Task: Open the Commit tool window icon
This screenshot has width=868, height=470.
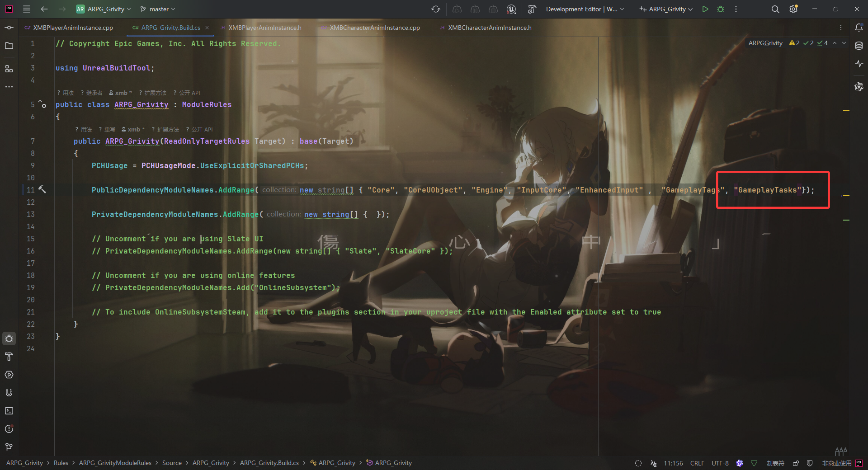Action: click(9, 28)
